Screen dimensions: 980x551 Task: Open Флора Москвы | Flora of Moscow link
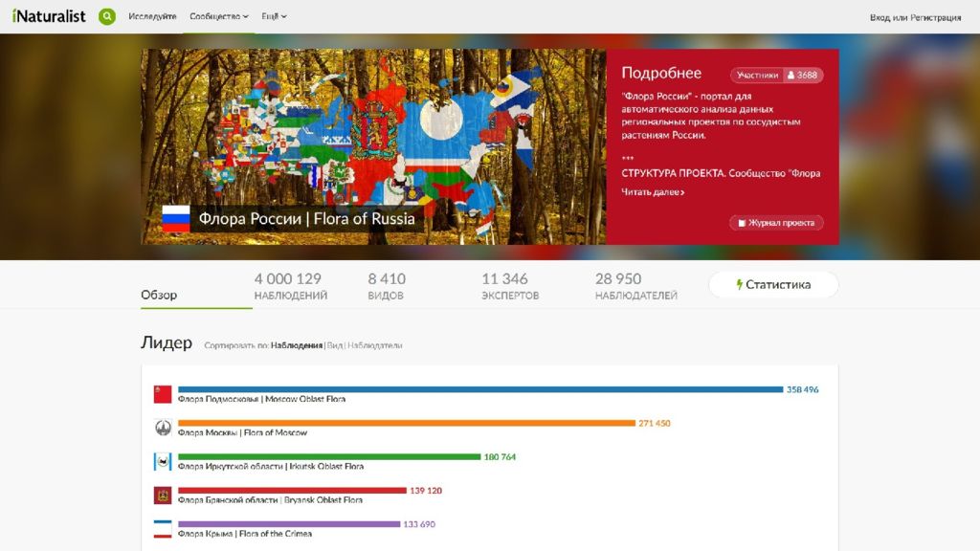click(242, 432)
